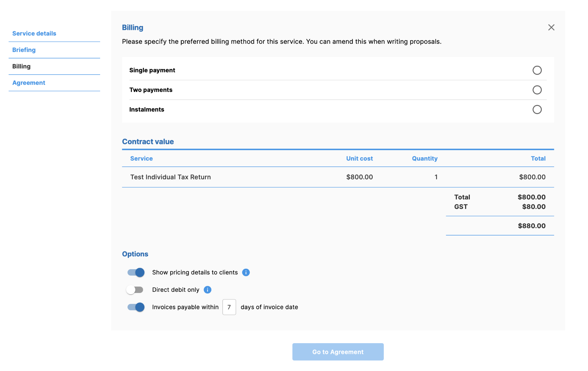Click the invoice days input field
The width and height of the screenshot is (588, 371).
coord(229,307)
